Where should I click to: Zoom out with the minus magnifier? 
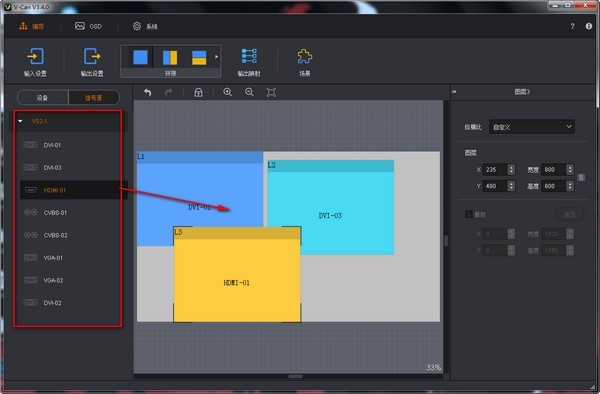tap(249, 92)
